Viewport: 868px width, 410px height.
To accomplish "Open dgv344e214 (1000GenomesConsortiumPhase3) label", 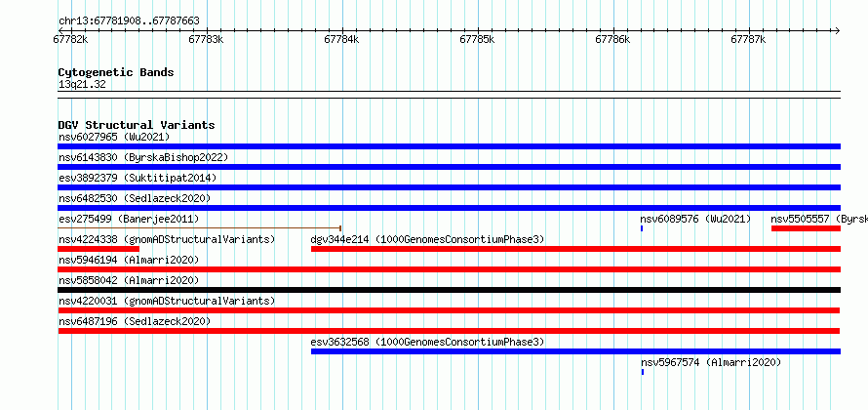I will pos(427,239).
